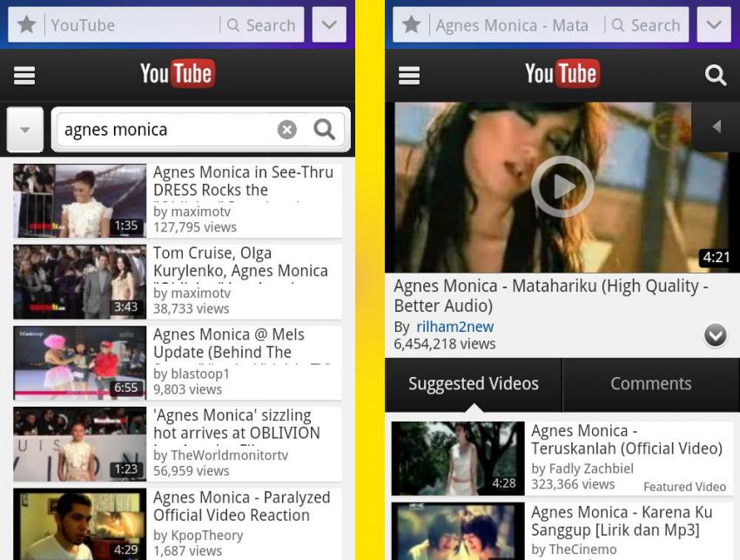Play the Matahariku video

click(x=562, y=186)
